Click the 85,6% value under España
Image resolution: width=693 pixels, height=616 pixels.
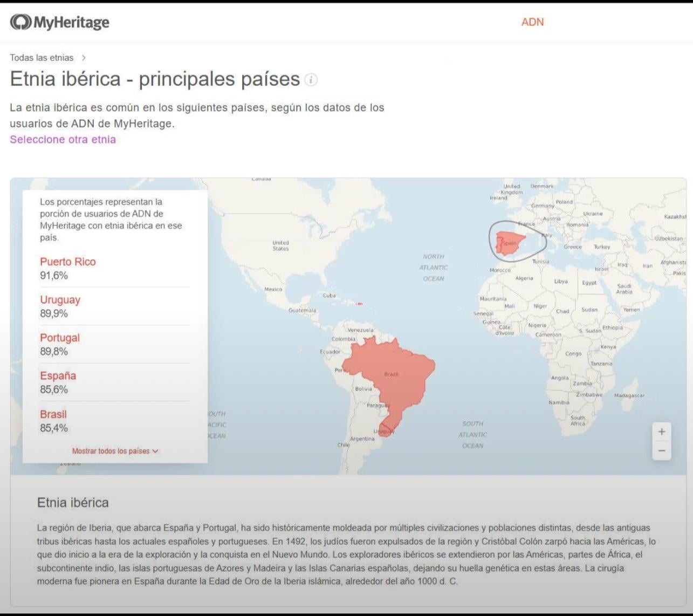[54, 389]
